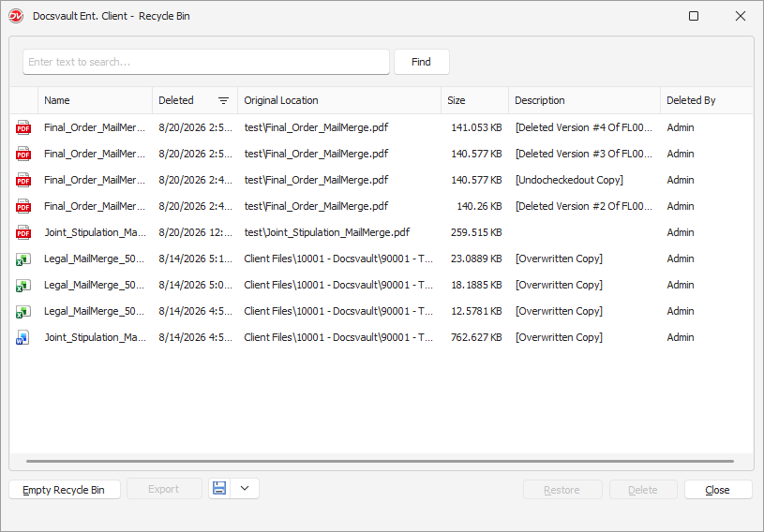Viewport: 764px width, 532px height.
Task: Click Empty Recycle Bin button
Action: [65, 490]
